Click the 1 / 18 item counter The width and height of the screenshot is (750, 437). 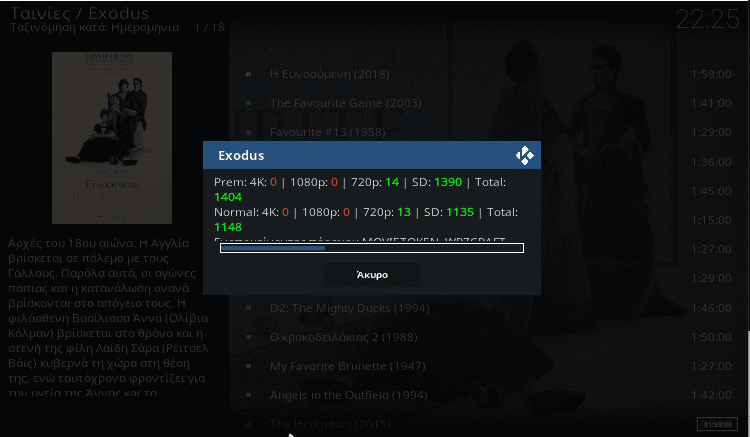tap(210, 27)
